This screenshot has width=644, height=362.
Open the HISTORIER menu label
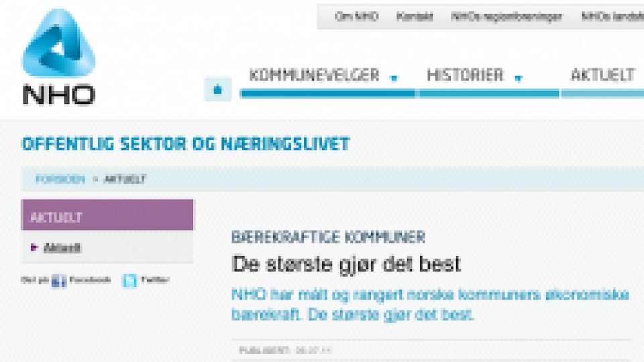tap(465, 76)
